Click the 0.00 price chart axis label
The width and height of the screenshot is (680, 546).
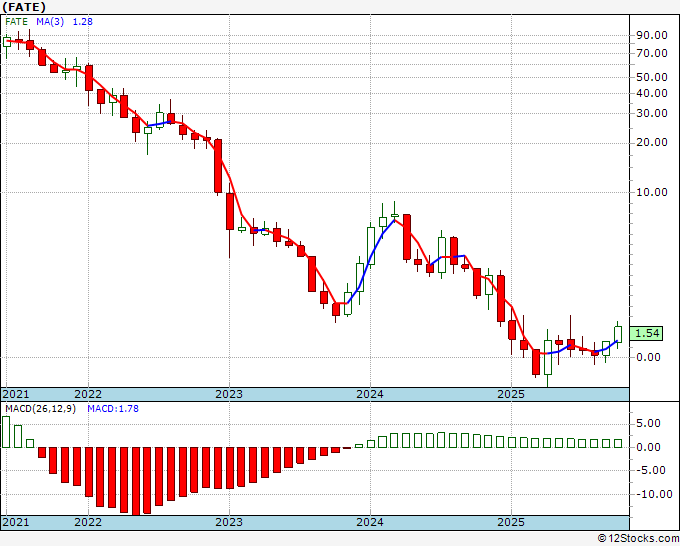point(648,357)
